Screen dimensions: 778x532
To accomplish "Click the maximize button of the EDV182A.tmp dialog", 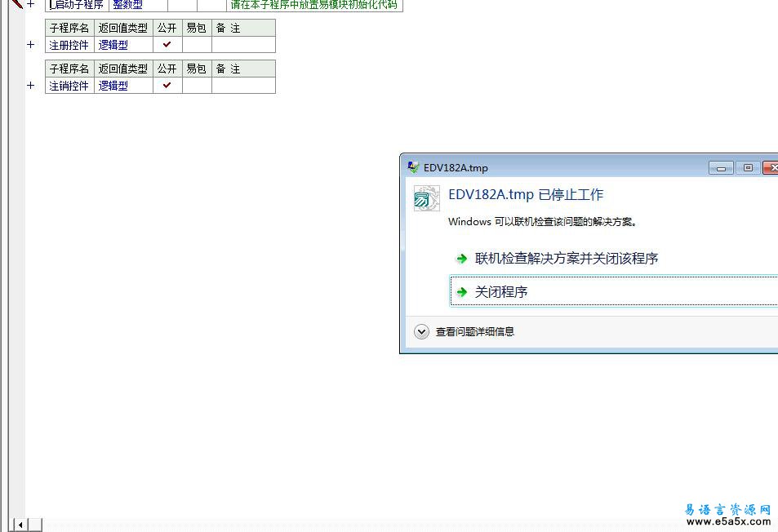I will (747, 167).
